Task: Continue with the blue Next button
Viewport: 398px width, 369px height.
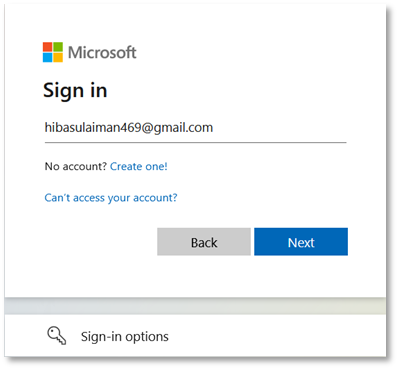Action: point(301,242)
